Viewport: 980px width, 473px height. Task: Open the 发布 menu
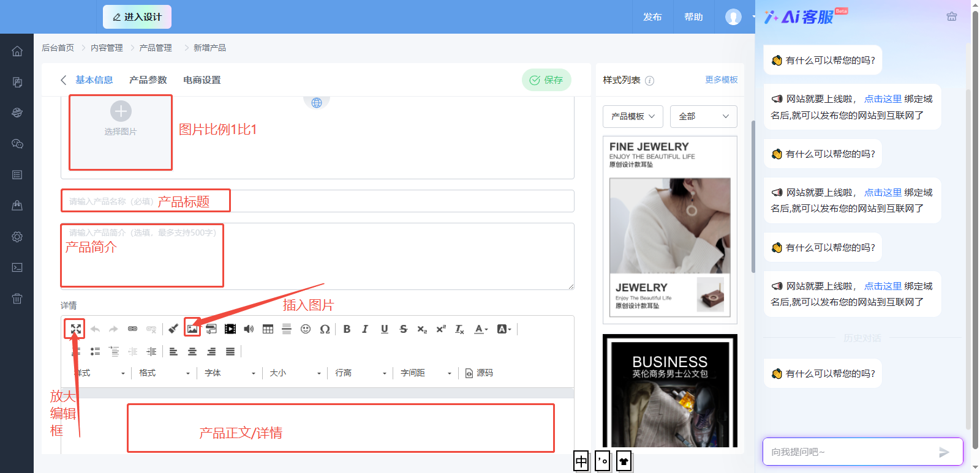click(652, 17)
